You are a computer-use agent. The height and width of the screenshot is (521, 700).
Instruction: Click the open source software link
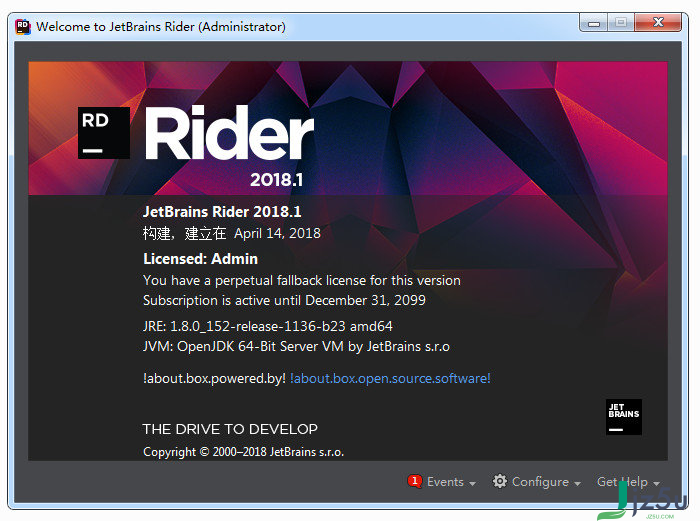(x=390, y=378)
